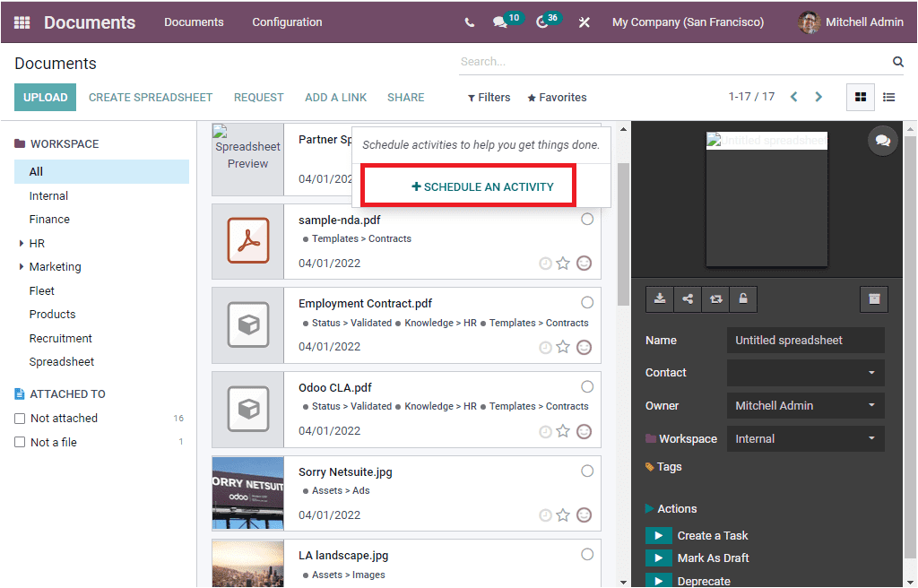Open the Documents menu item
Screen dimensions: 918x588
coord(194,22)
